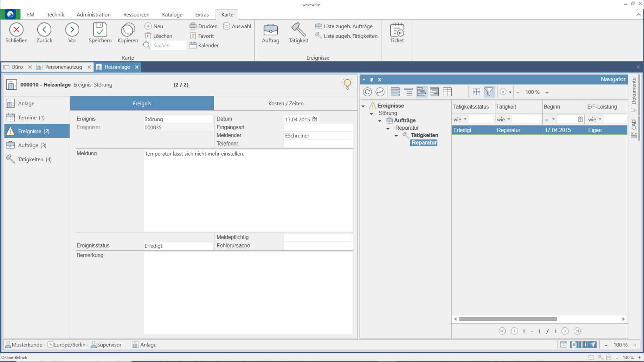Pin the Navigator panel

[x=372, y=80]
